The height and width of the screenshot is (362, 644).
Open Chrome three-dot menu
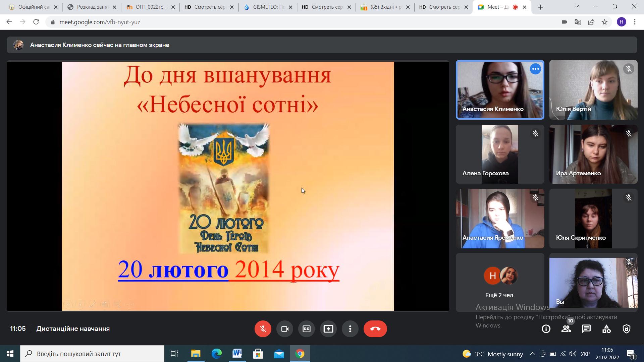635,22
